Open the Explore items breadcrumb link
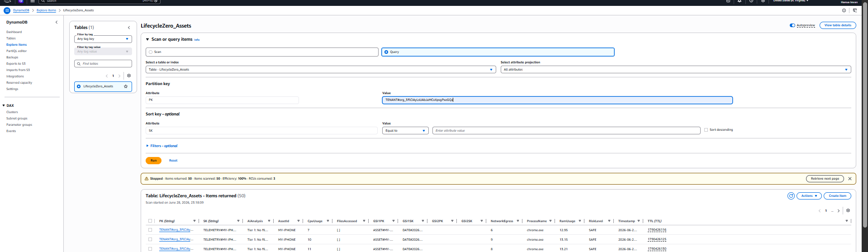Viewport: 868px width, 252px height. (x=47, y=10)
